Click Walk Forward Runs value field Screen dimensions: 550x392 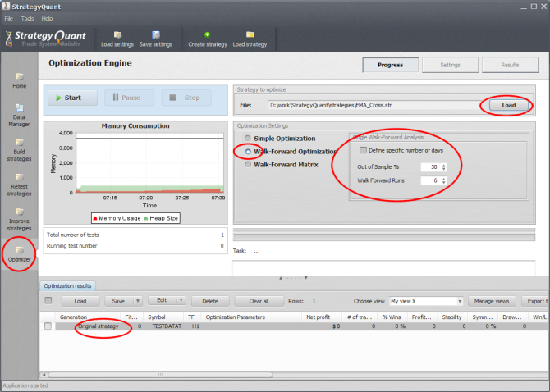point(431,180)
